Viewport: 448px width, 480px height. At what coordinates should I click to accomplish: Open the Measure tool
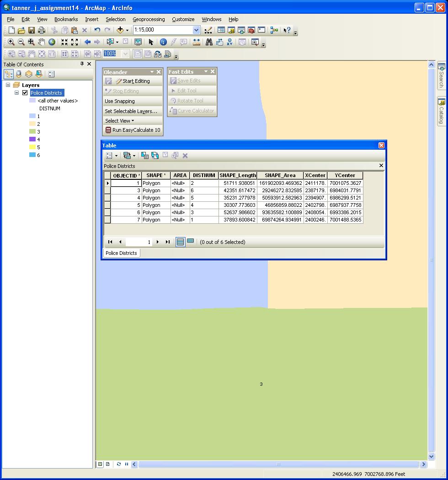pyautogui.click(x=197, y=42)
